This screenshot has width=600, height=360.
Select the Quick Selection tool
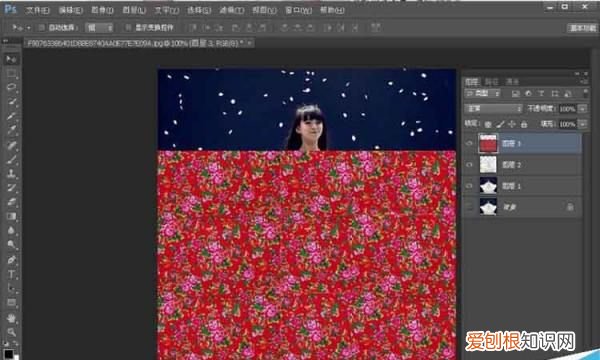tap(11, 101)
